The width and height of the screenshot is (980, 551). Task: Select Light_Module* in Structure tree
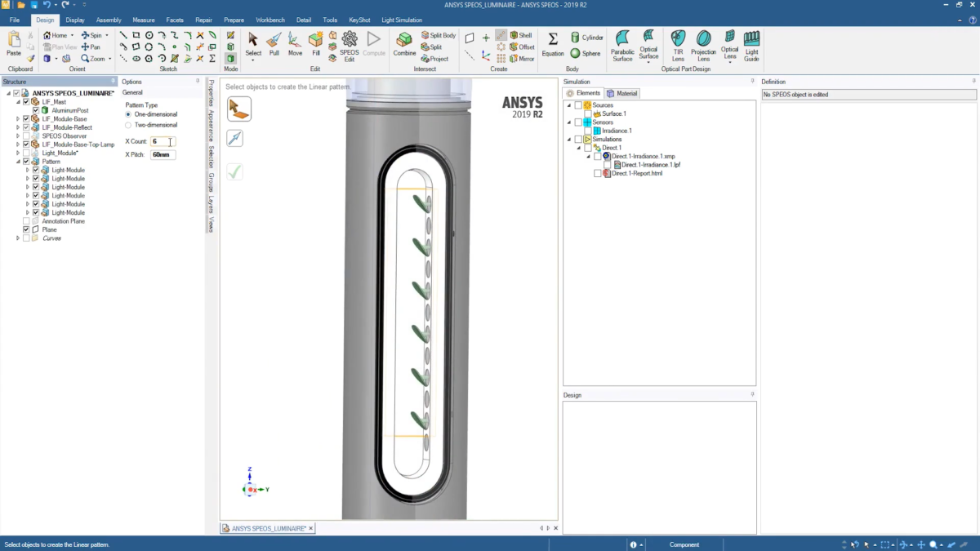click(60, 153)
